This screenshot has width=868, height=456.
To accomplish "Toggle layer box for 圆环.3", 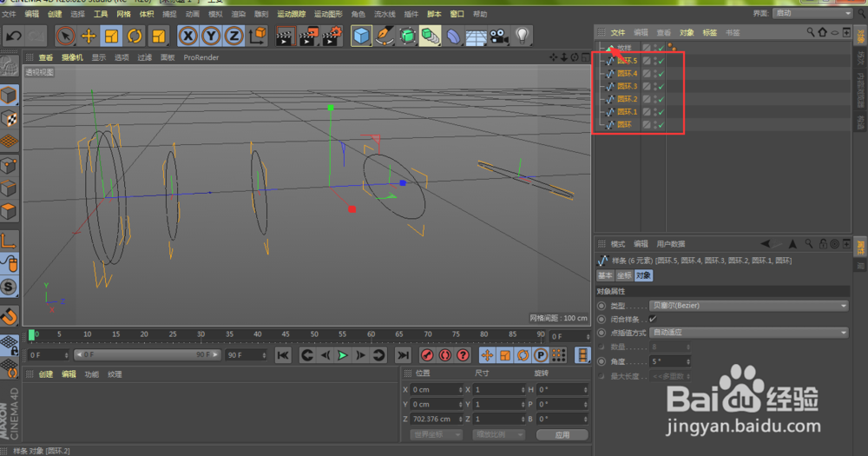I will coord(647,87).
